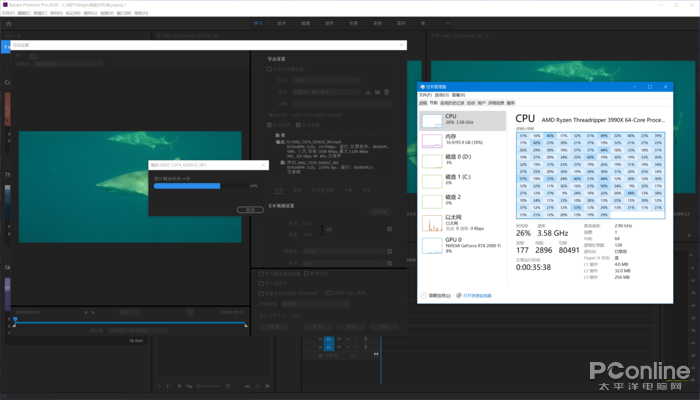Open the 打开资源监视器 link in Task Manager
Viewport: 700px width, 400px height.
[x=477, y=296]
